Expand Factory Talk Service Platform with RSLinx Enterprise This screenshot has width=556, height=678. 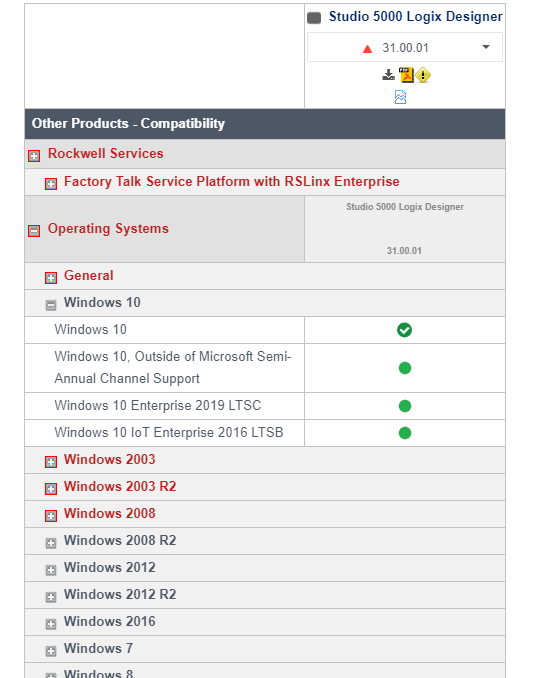(51, 184)
